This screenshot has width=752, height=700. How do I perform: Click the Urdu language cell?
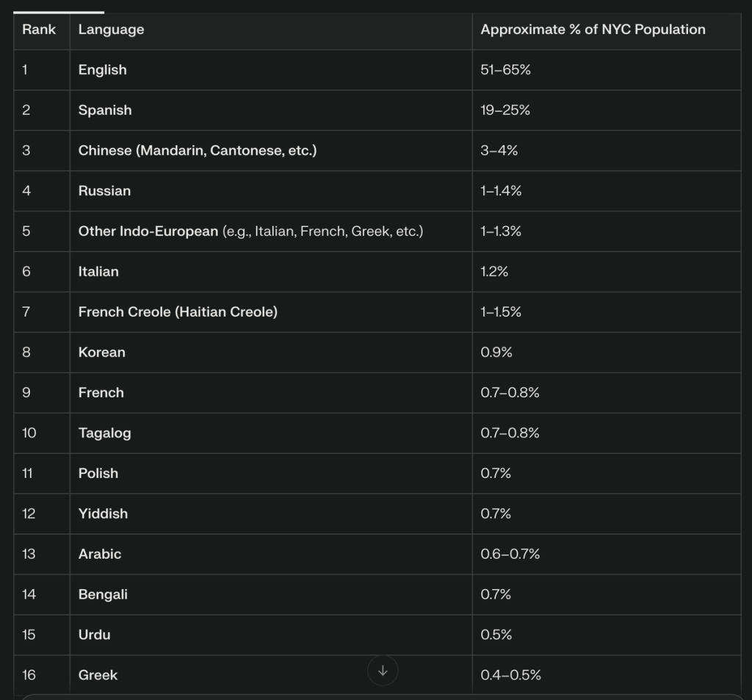coord(94,635)
